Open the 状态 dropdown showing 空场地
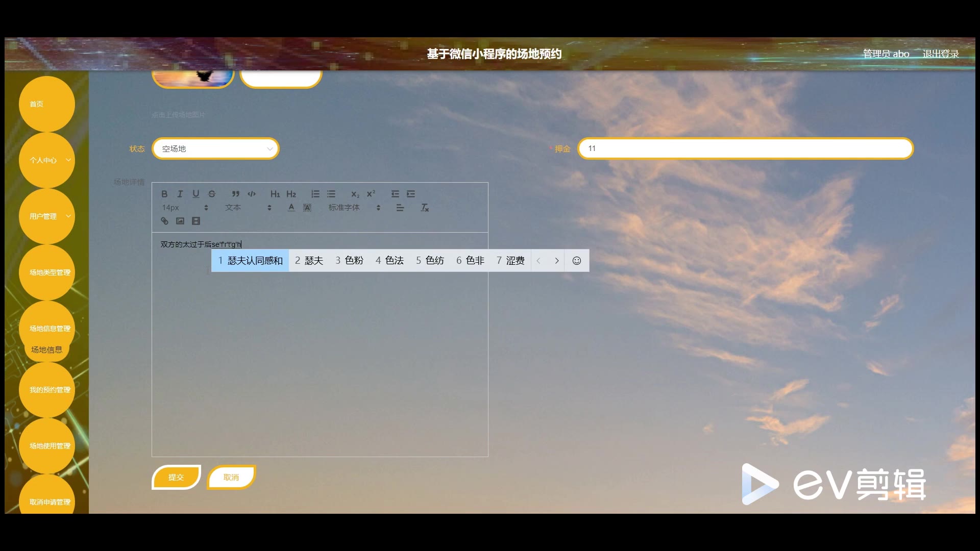Screen dimensions: 980x551 pyautogui.click(x=215, y=148)
